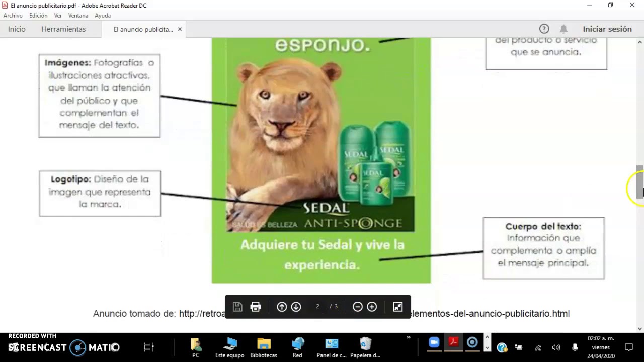Screen dimensions: 644x362
Task: Click the vertical scrollbar thumb
Action: (x=640, y=182)
